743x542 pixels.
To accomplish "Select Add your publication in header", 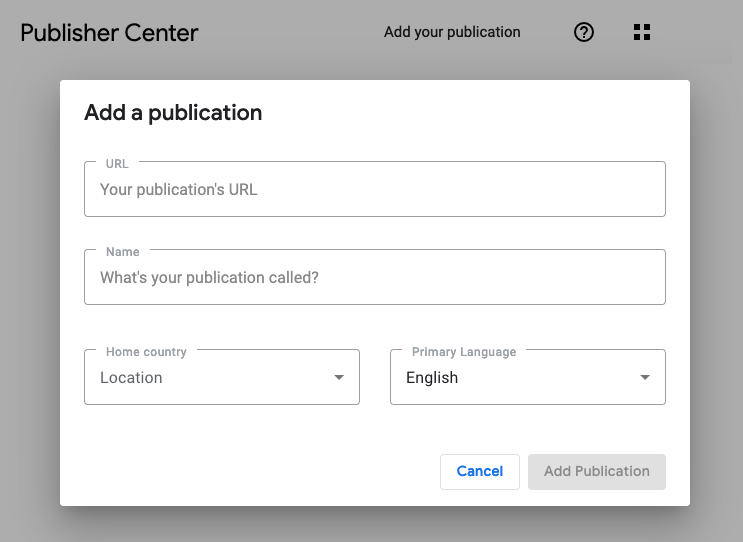I will pyautogui.click(x=452, y=32).
